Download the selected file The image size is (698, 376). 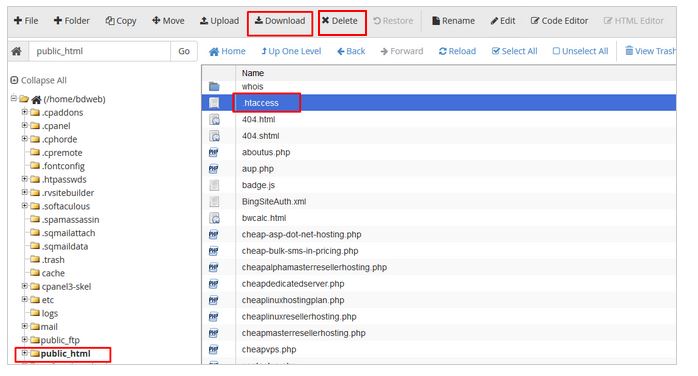click(x=280, y=21)
